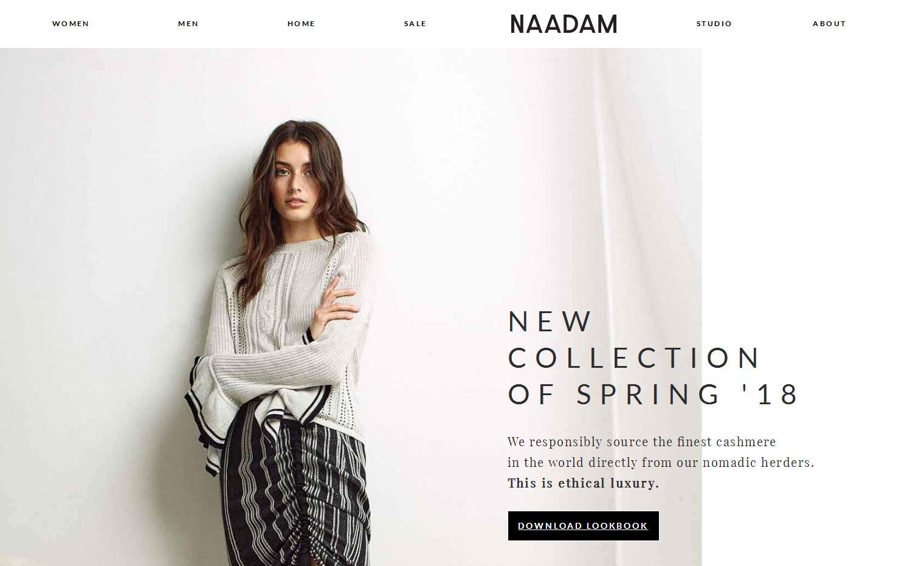Open the WOMEN navigation menu
This screenshot has width=924, height=566.
[x=71, y=24]
